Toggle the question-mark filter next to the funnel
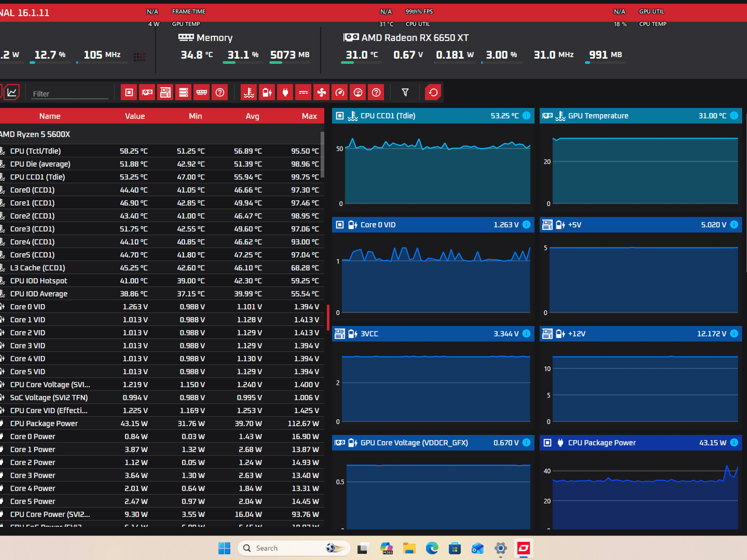 (376, 92)
